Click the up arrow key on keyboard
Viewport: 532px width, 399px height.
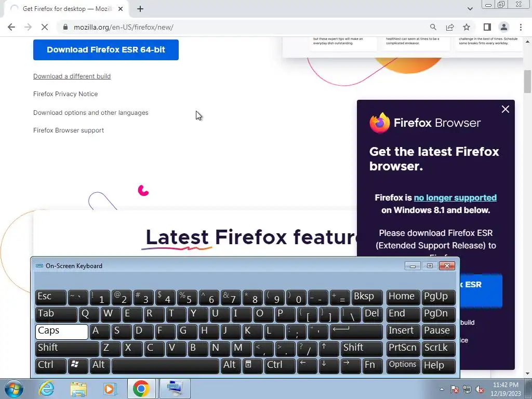[329, 349]
